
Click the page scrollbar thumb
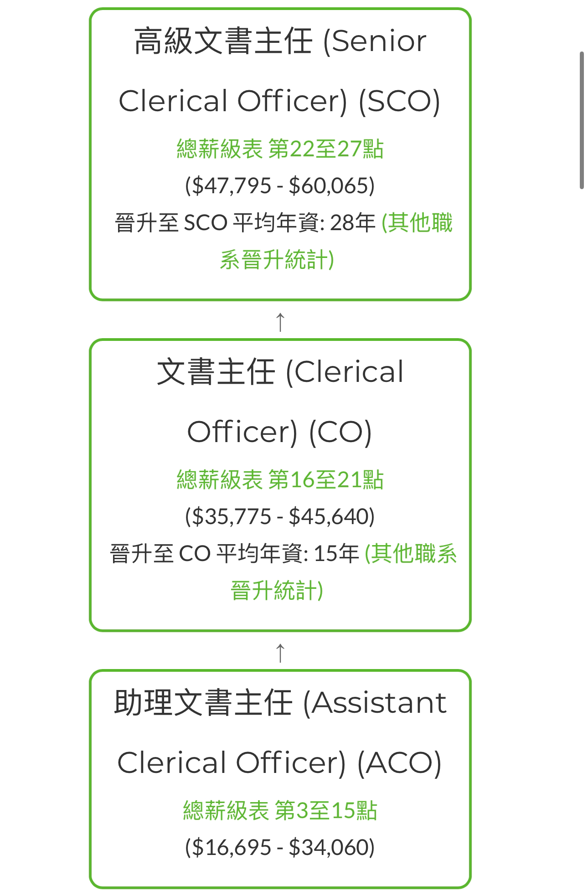pos(582,120)
